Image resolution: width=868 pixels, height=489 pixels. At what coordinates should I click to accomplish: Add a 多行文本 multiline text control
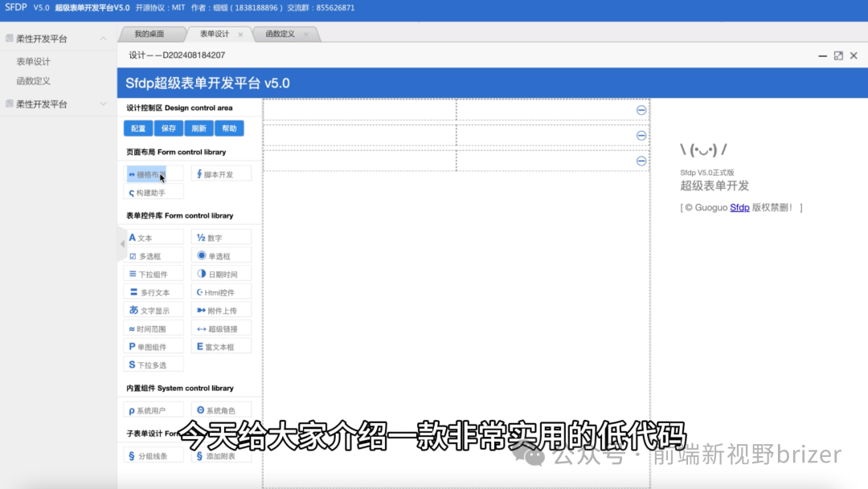(x=154, y=292)
